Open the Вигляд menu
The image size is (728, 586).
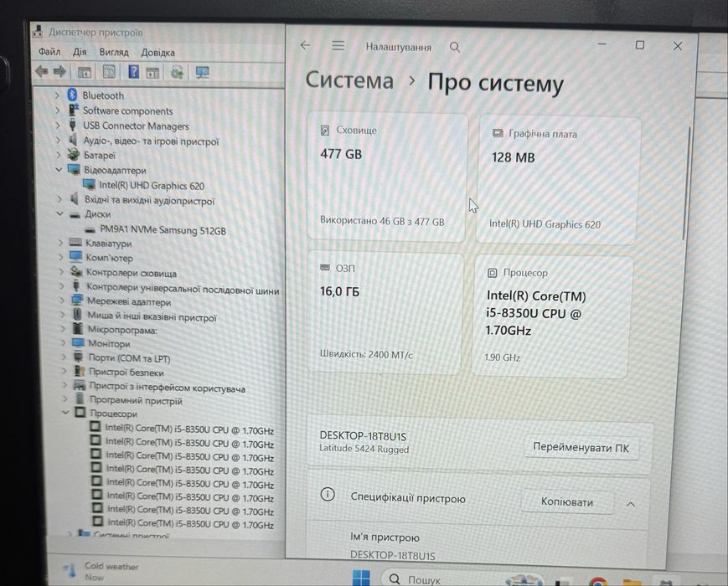tap(114, 53)
